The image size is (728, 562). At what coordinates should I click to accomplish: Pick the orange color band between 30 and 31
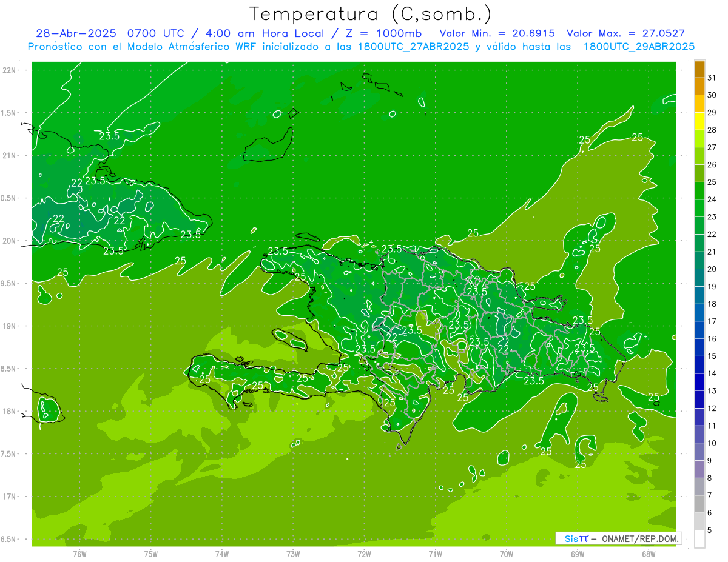pyautogui.click(x=699, y=87)
